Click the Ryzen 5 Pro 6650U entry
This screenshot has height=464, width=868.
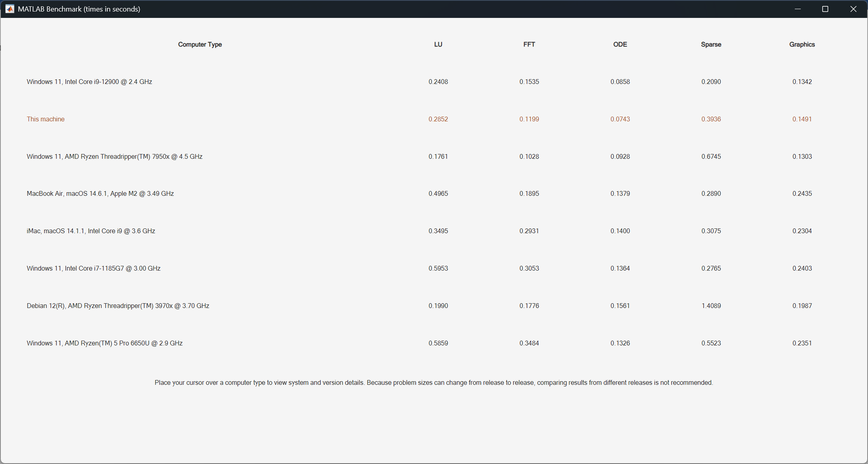point(105,343)
